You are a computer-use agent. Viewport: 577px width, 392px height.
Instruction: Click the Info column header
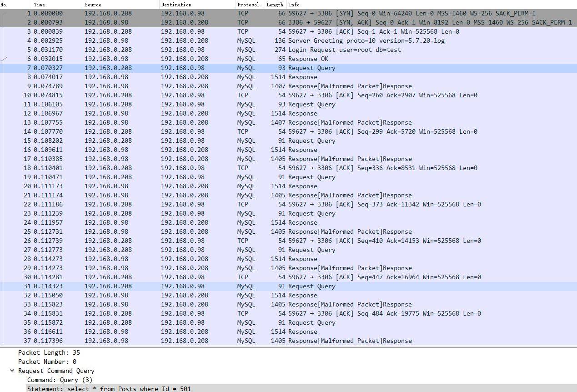(x=432, y=4)
